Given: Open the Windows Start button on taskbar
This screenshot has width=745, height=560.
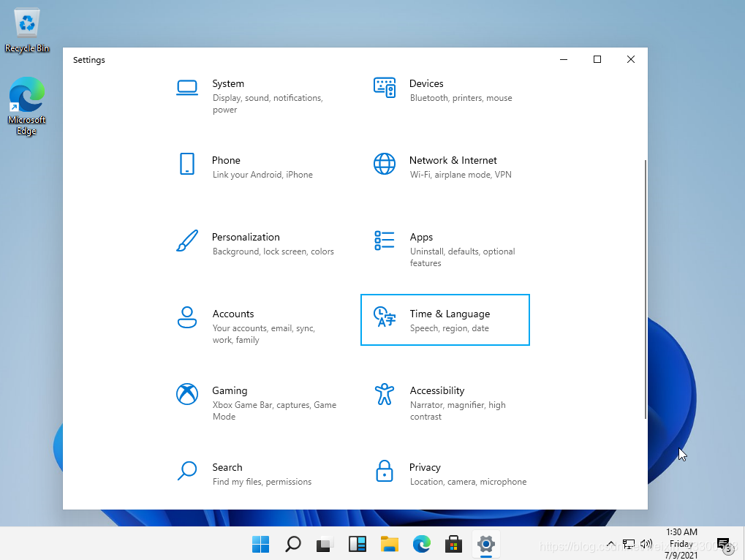Looking at the screenshot, I should coord(260,545).
